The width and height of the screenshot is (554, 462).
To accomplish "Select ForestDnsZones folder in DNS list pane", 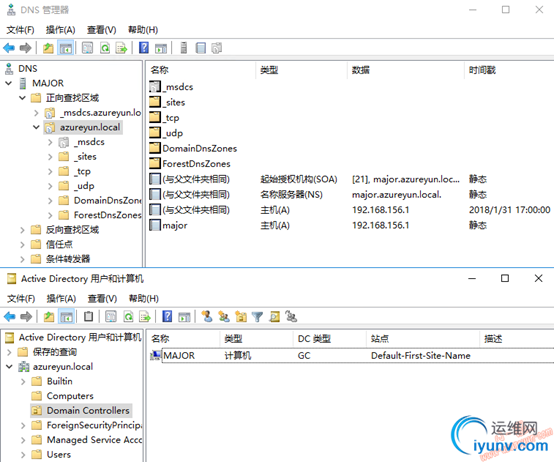I will [x=190, y=164].
